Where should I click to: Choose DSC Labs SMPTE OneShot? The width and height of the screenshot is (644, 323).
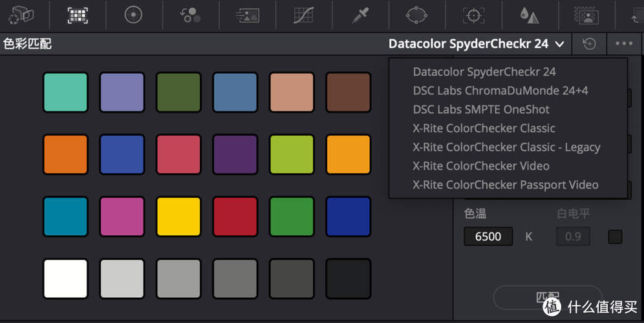pos(481,110)
